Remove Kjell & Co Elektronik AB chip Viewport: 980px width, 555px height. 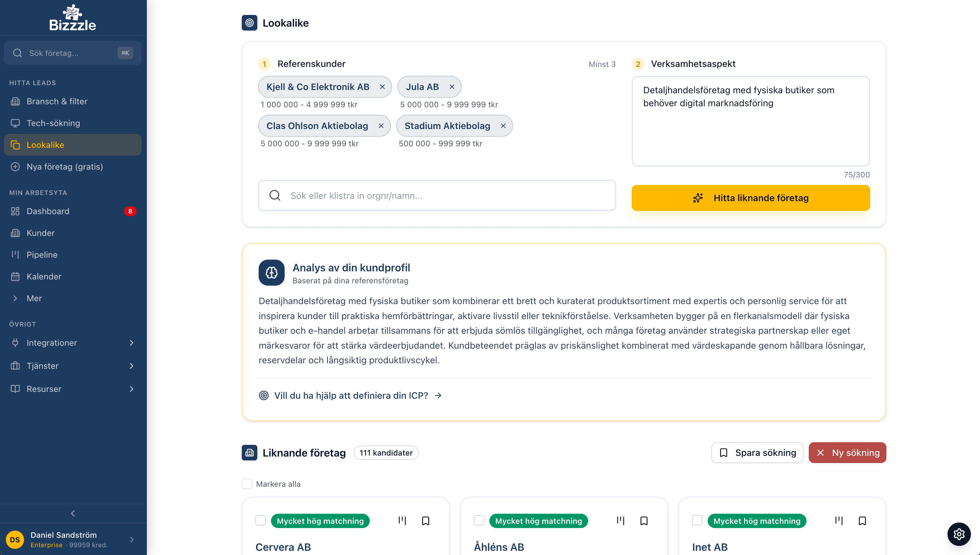click(x=382, y=87)
